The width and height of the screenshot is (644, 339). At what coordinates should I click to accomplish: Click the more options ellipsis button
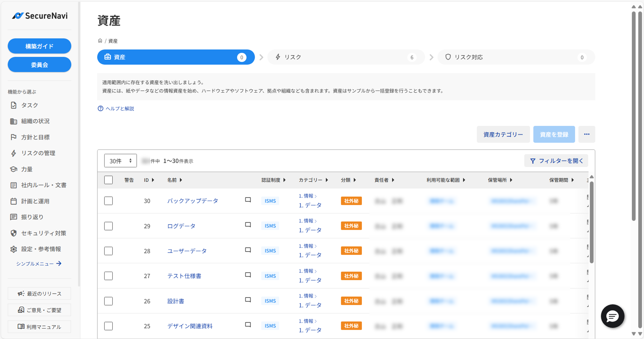click(x=586, y=134)
